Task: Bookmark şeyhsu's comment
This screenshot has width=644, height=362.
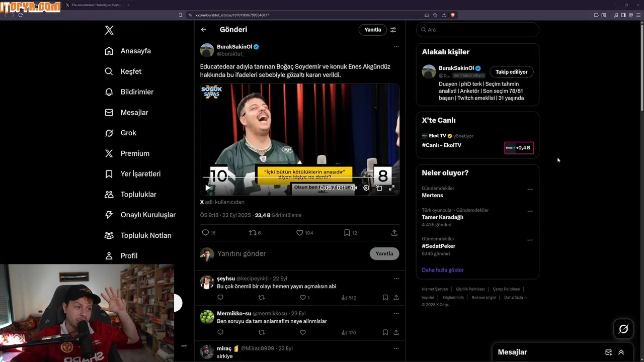Action: pyautogui.click(x=385, y=298)
